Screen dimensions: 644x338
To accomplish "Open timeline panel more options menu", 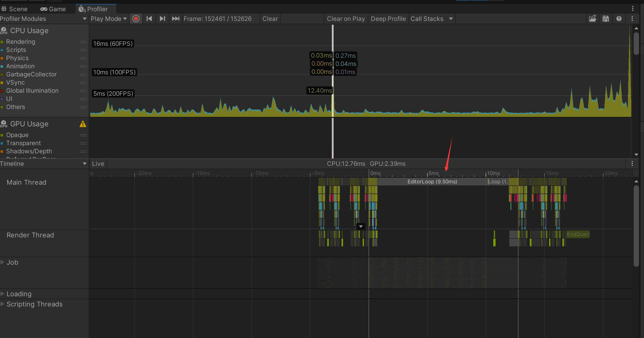I will pos(632,164).
